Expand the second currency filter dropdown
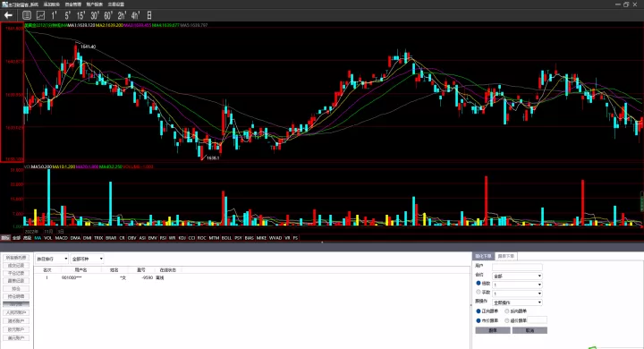644x349 pixels. (x=87, y=259)
